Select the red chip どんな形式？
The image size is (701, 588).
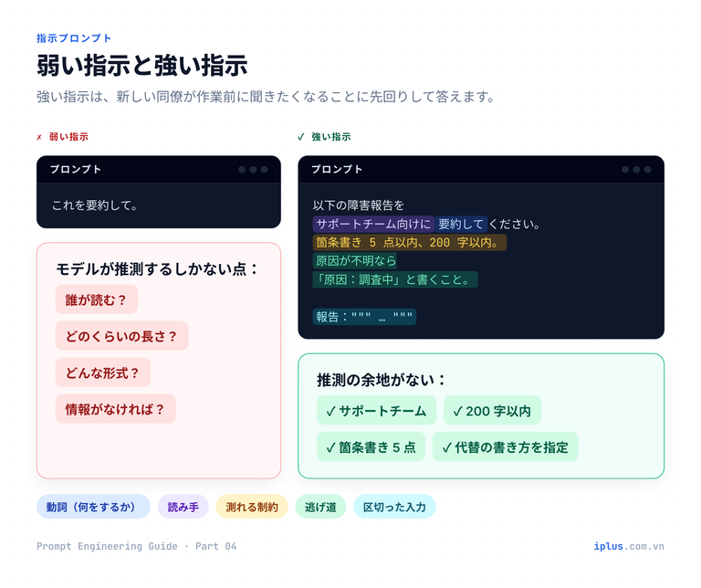tap(103, 373)
